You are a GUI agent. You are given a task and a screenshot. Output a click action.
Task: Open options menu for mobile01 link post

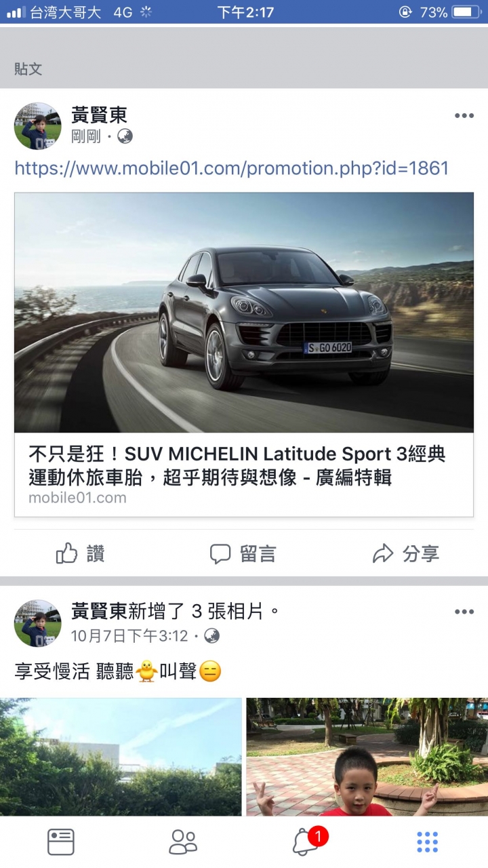pyautogui.click(x=464, y=116)
